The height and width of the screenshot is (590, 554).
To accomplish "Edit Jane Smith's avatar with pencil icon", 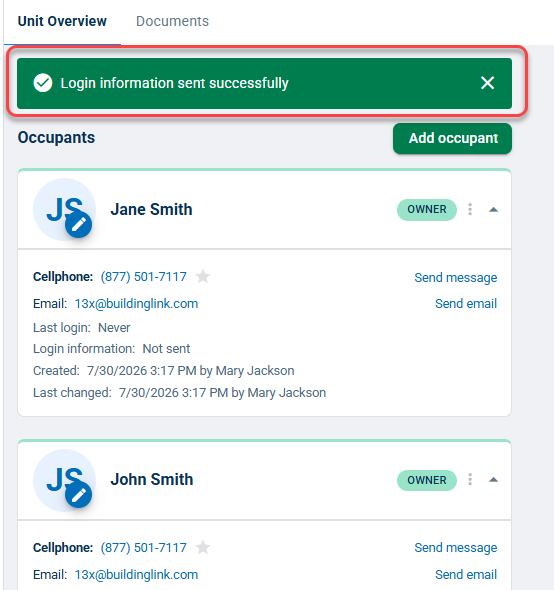I will (x=78, y=225).
